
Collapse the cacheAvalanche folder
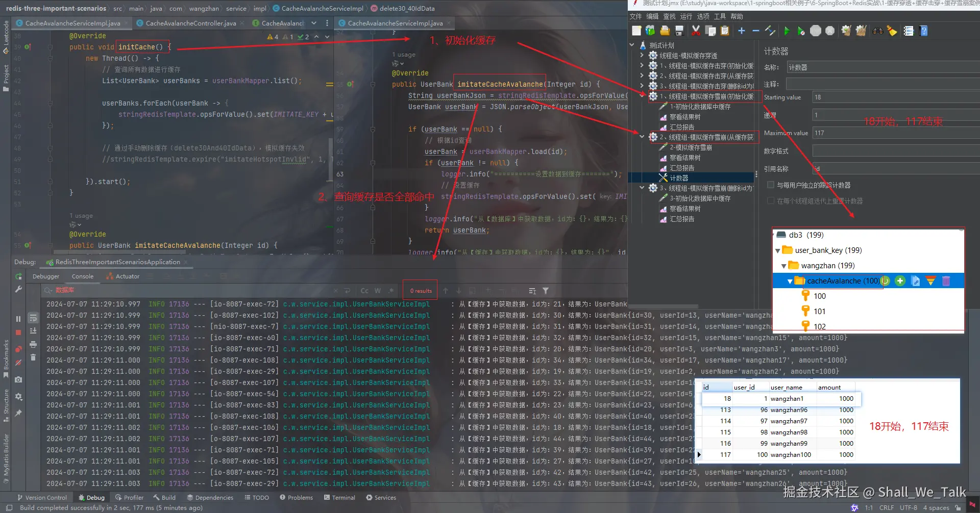[x=790, y=281]
